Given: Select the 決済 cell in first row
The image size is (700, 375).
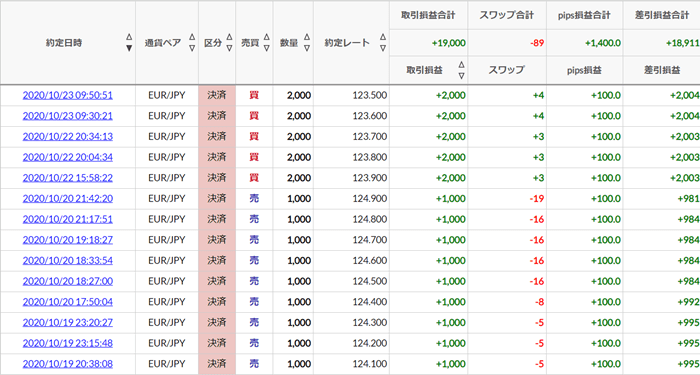Looking at the screenshot, I should [217, 95].
